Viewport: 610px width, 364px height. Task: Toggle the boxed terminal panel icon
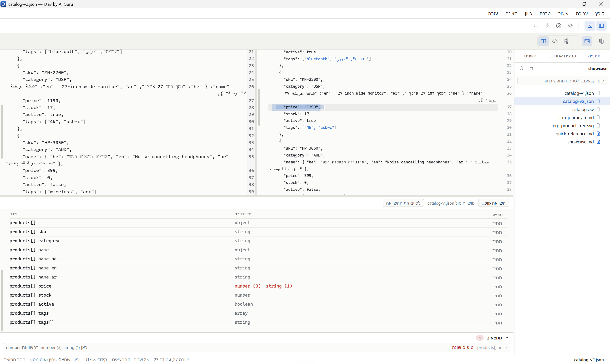coord(590,26)
